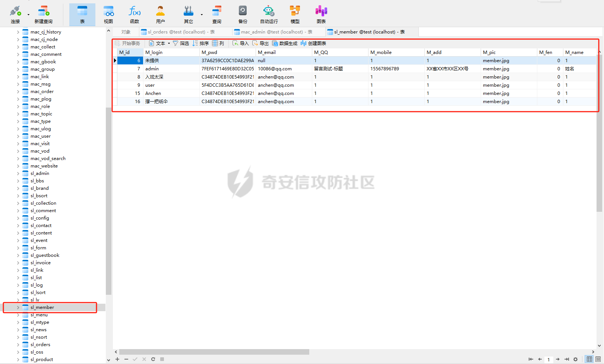The image size is (604, 364).
Task: Open the 其它 dropdown arrow
Action: (202, 15)
